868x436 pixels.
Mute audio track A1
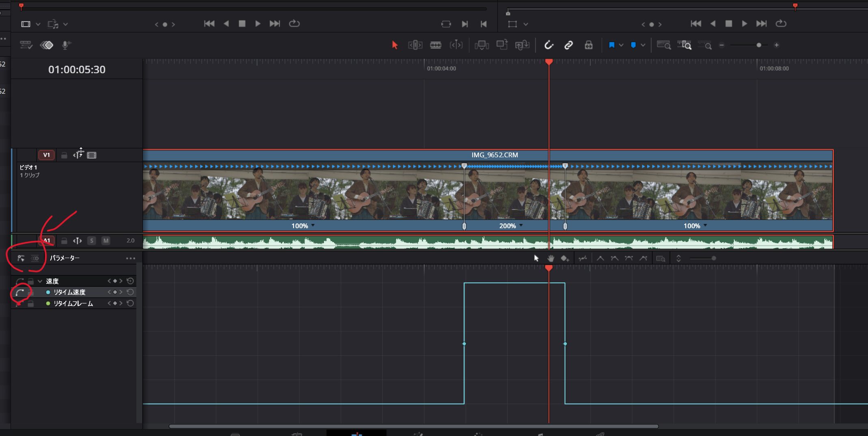coord(106,241)
